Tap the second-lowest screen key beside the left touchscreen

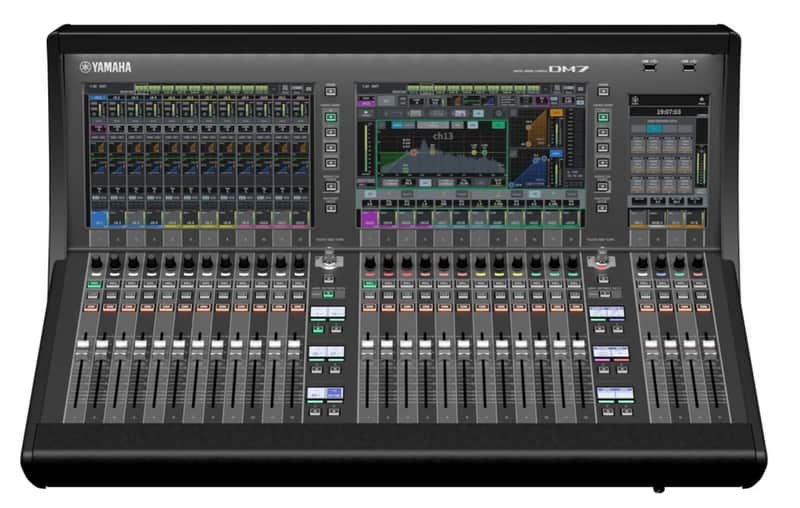(x=331, y=186)
